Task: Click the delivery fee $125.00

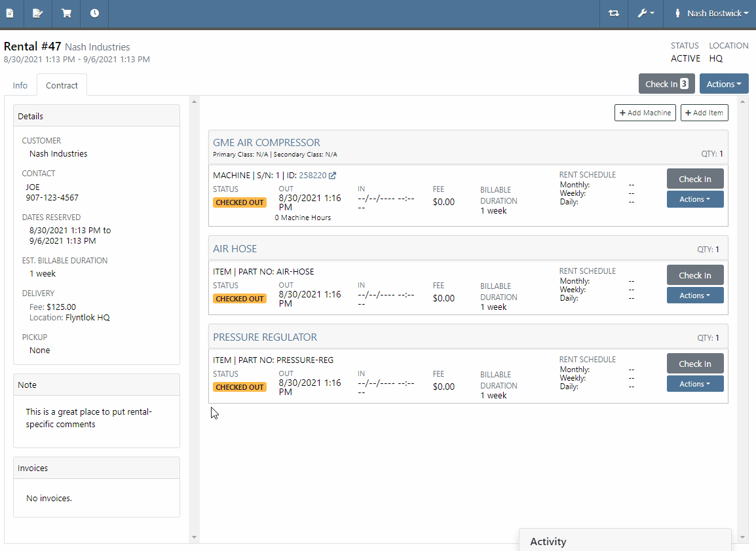Action: (x=61, y=307)
